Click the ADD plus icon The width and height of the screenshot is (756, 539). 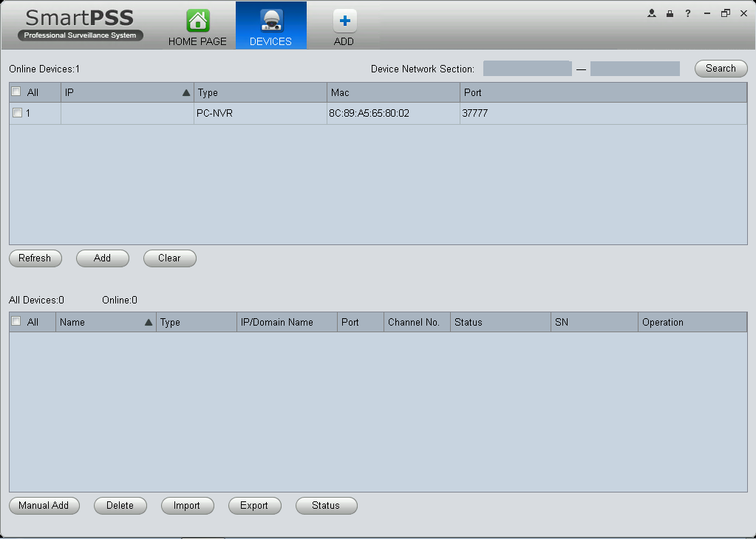344,21
